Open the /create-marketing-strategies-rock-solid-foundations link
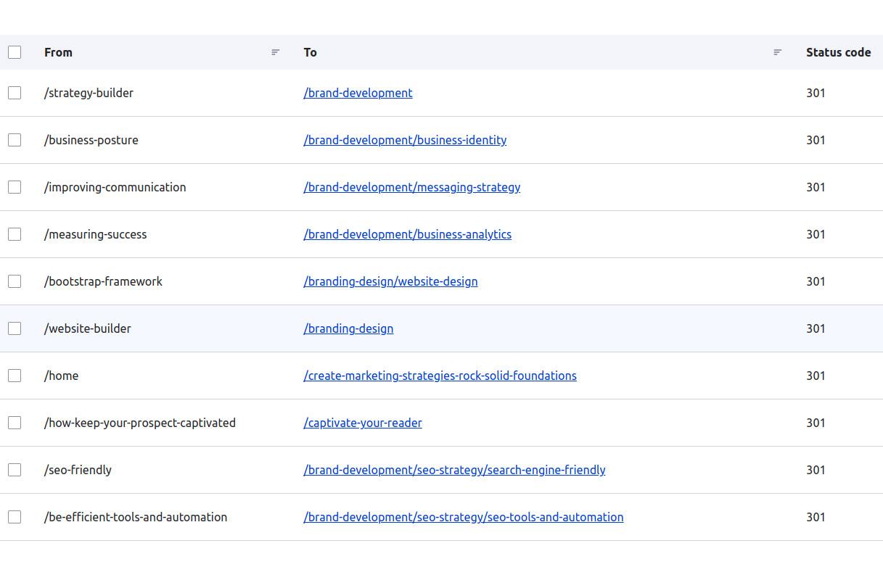Screen dimensions: 883x588 440,375
